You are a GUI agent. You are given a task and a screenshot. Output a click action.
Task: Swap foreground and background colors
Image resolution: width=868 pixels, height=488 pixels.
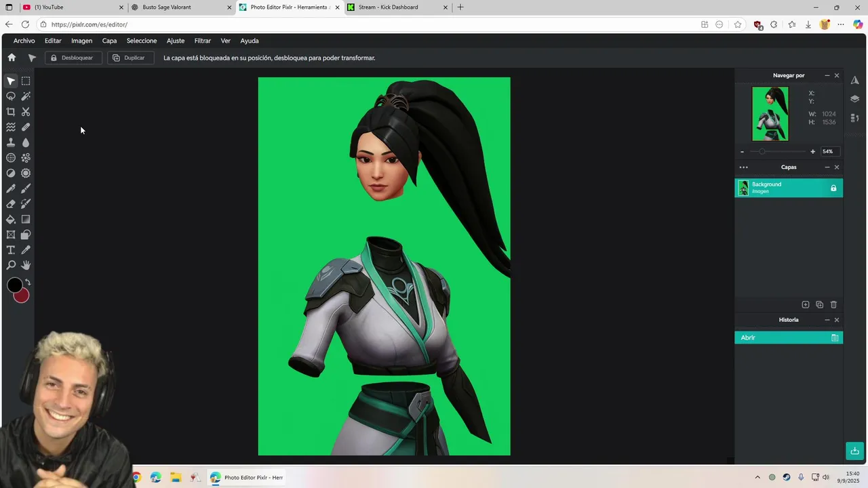pyautogui.click(x=28, y=282)
